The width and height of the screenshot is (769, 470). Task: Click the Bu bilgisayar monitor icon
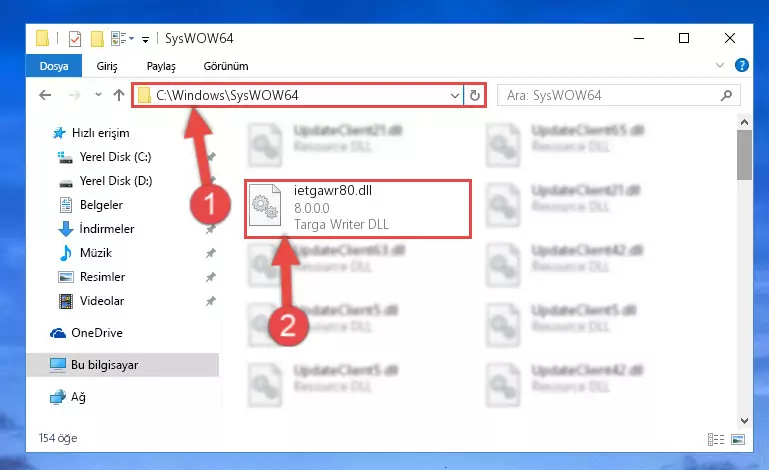(58, 365)
